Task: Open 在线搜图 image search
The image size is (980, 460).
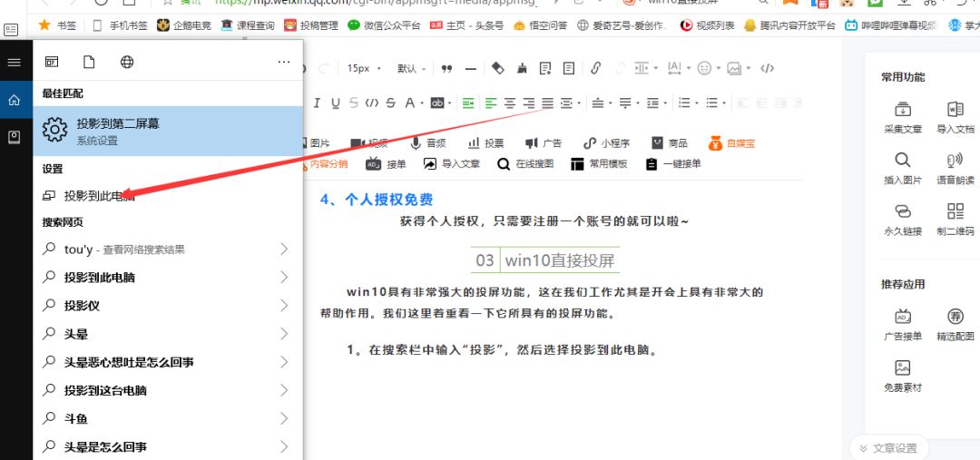Action: click(x=525, y=163)
